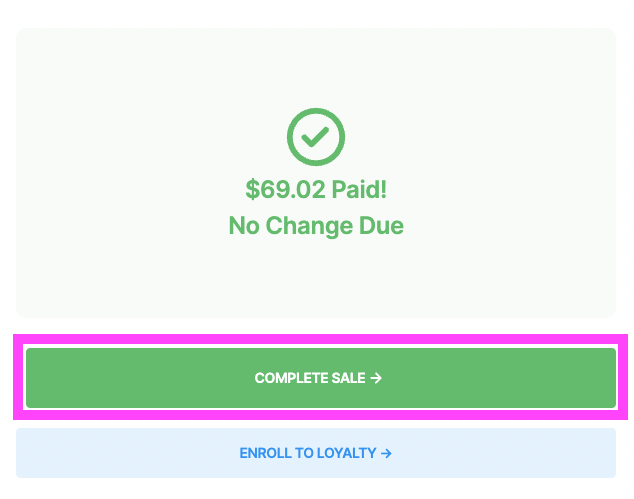Click the word "Paid!" after the amount

point(359,189)
